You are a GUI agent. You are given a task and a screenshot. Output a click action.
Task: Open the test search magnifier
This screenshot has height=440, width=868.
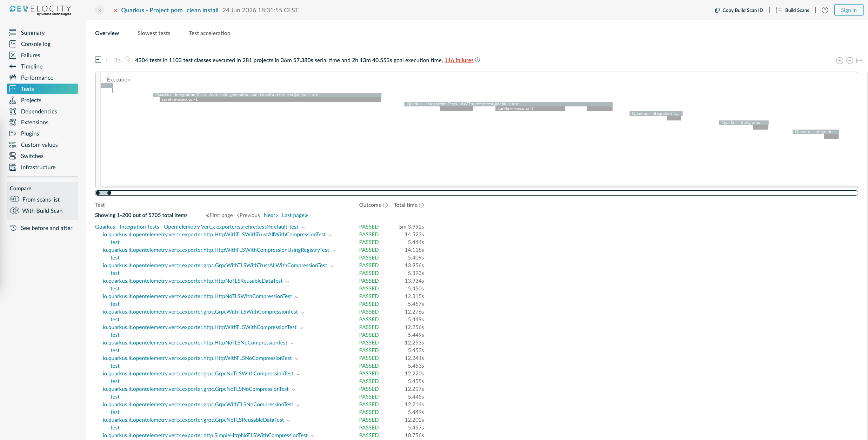click(128, 60)
